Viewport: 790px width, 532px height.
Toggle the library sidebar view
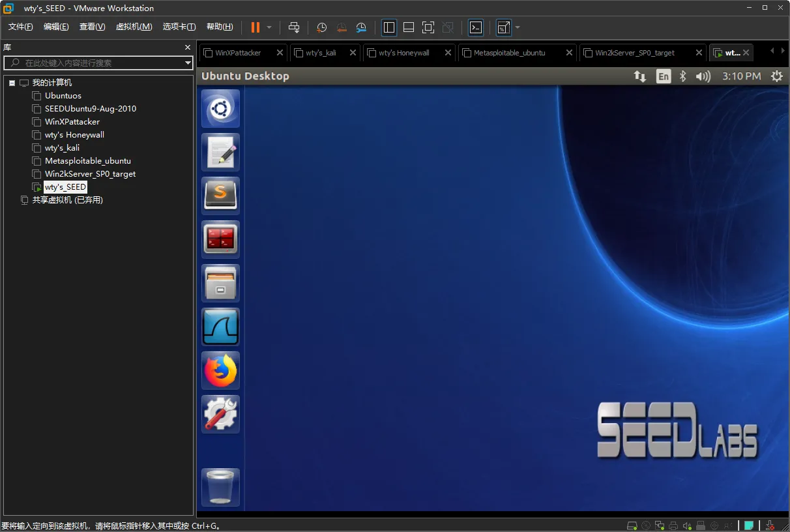[x=389, y=27]
